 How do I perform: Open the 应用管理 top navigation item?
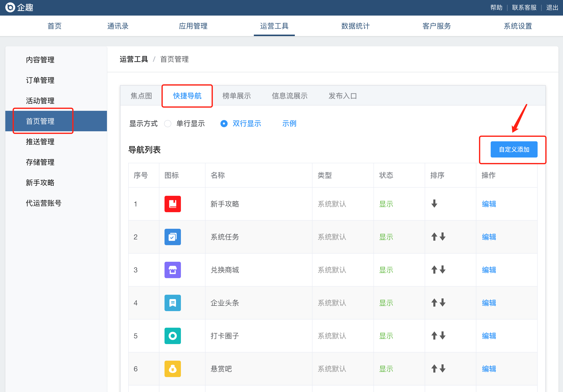point(193,26)
